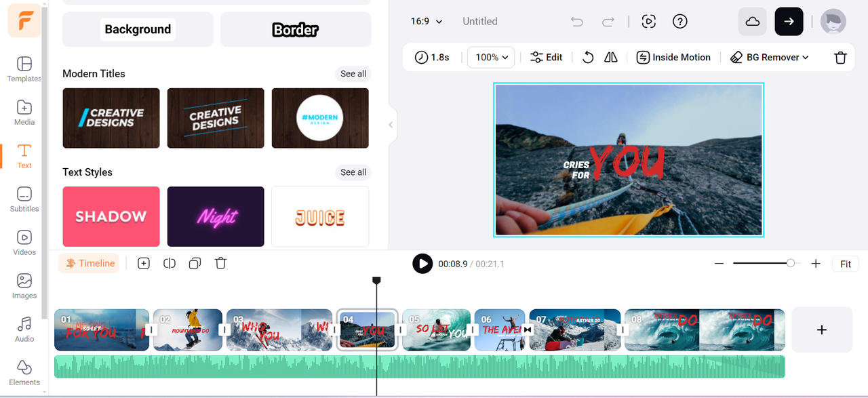
Task: Split the clip with the split icon
Action: coord(170,264)
